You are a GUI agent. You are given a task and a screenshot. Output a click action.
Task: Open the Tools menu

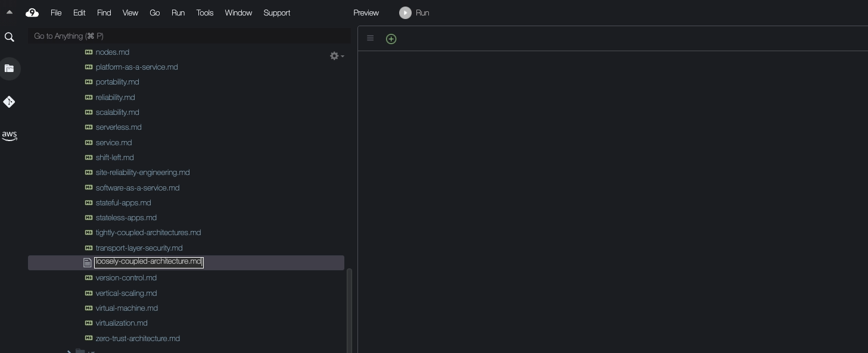point(204,13)
